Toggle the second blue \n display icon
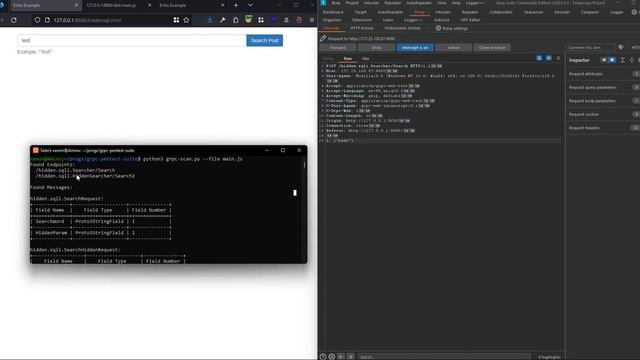Image resolution: width=640 pixels, height=360 pixels. (x=549, y=58)
